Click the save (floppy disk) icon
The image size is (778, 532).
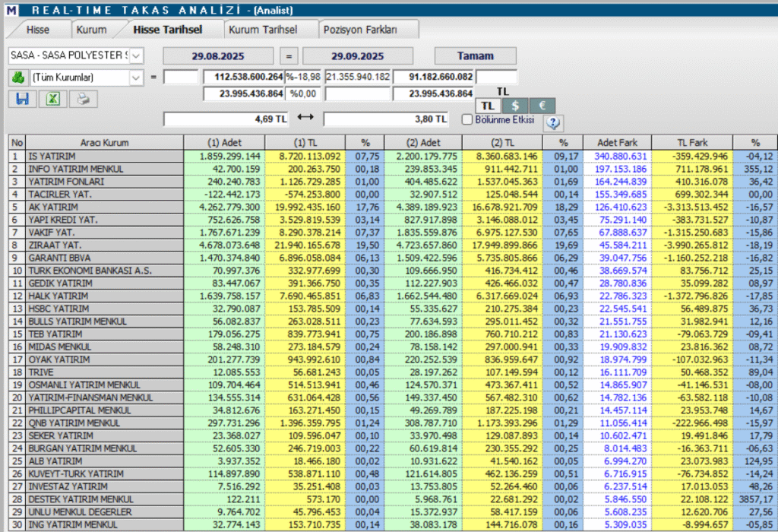(21, 98)
